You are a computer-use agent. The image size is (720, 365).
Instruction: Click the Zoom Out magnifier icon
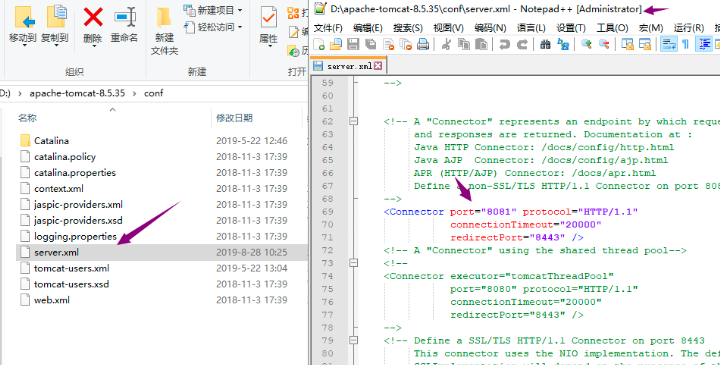604,44
